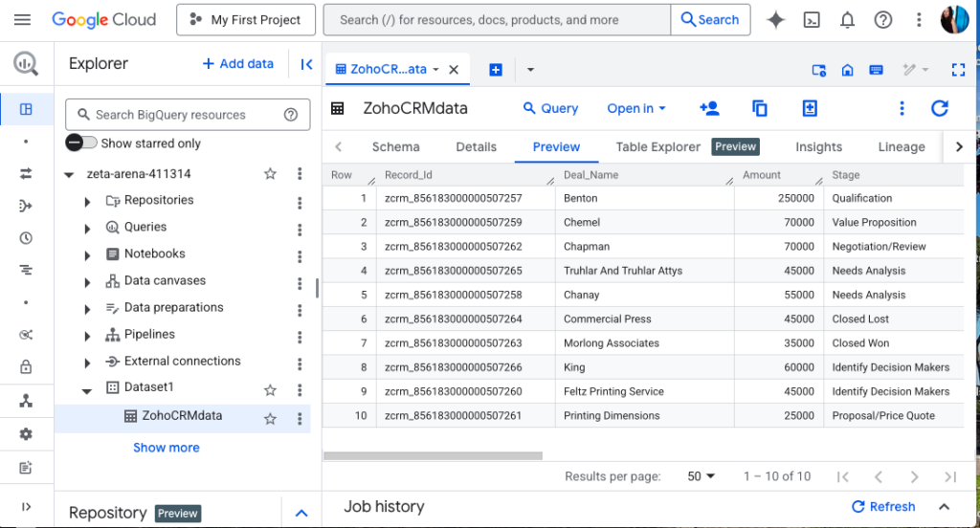
Task: Collapse the Dataset1 node
Action: coord(87,390)
